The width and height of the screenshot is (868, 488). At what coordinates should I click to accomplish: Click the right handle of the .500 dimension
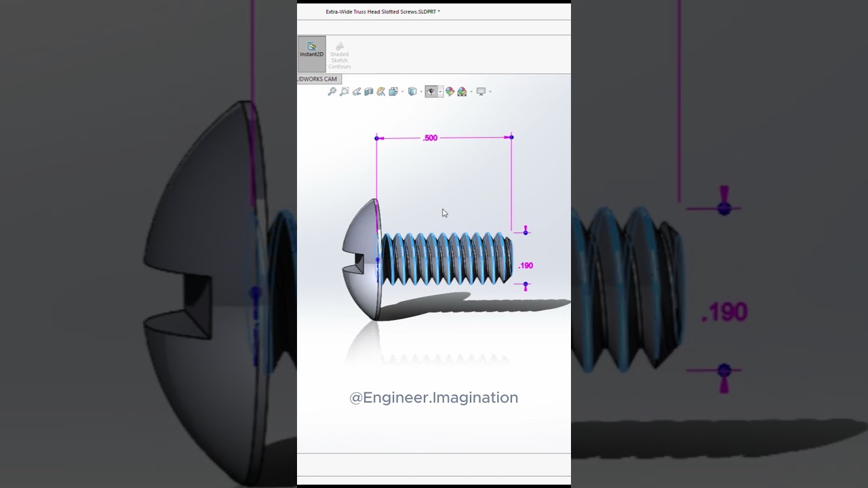point(511,138)
